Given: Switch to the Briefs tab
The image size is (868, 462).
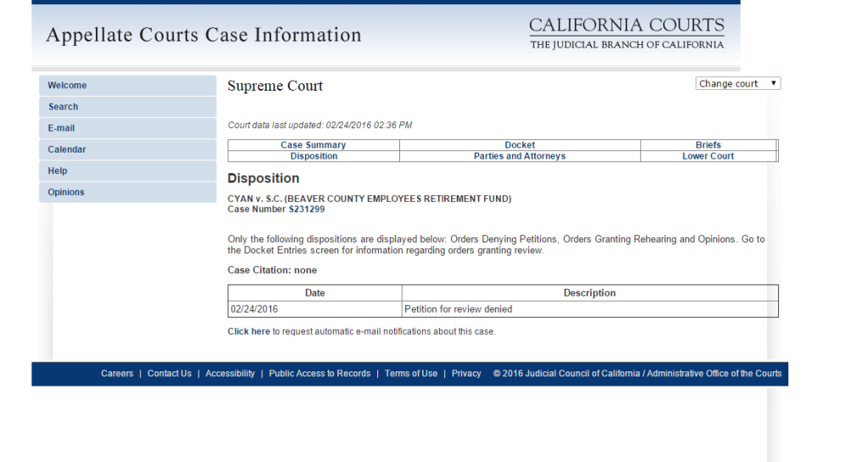Looking at the screenshot, I should coord(708,145).
